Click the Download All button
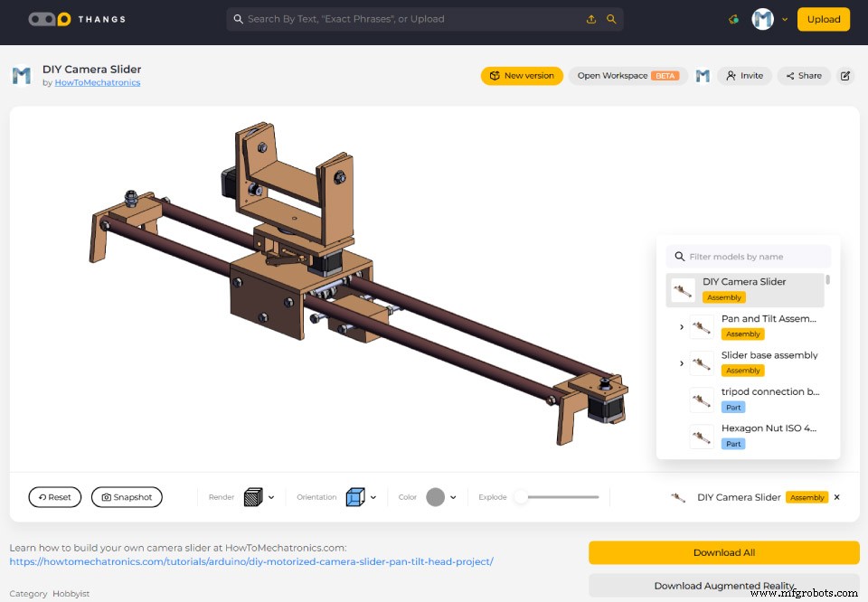This screenshot has height=602, width=868. [x=723, y=552]
